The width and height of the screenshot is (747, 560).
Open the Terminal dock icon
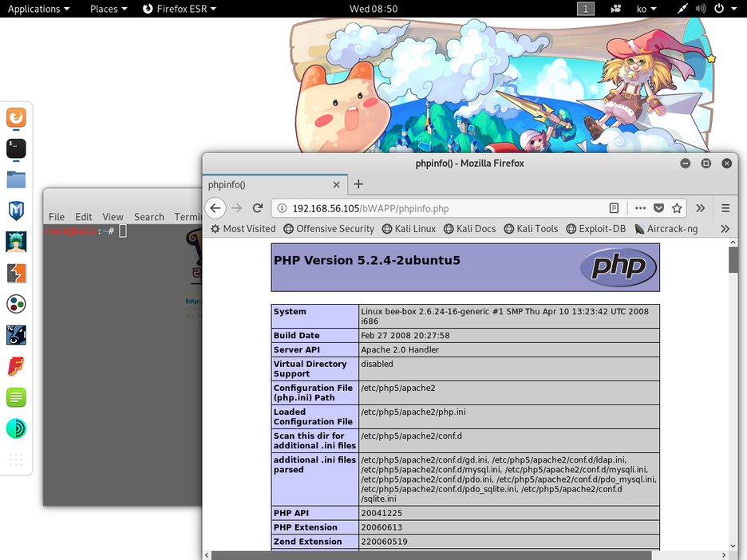tap(16, 148)
